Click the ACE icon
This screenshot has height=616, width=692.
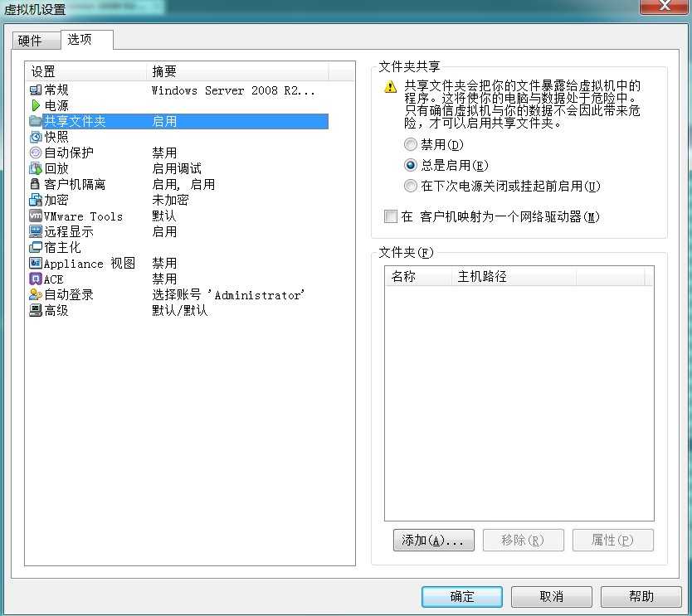[36, 279]
